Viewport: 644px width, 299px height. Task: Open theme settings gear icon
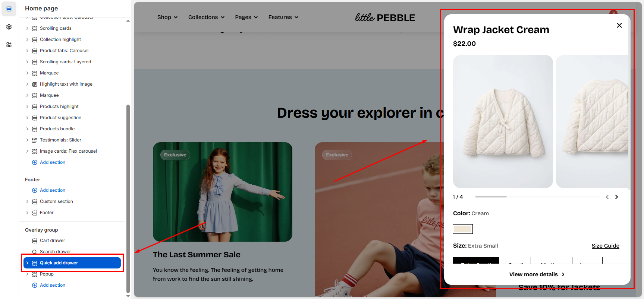[9, 27]
